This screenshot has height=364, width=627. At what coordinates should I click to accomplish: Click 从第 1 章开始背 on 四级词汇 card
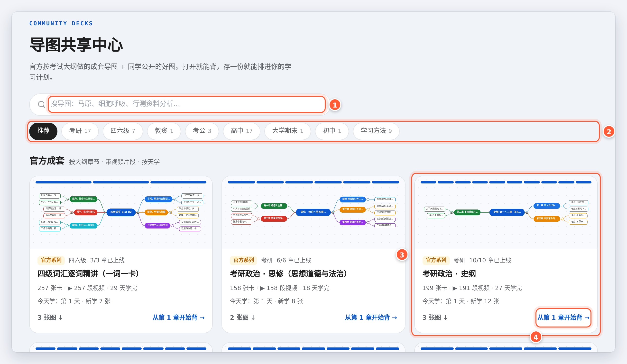tap(178, 318)
